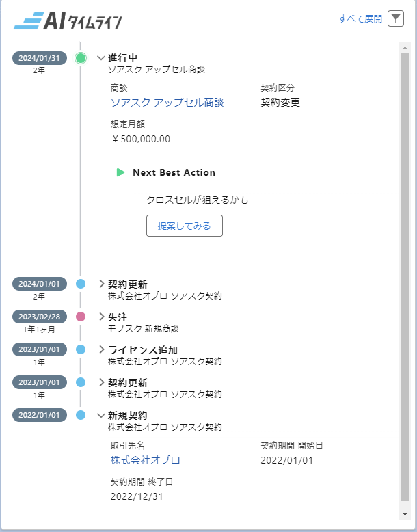
Task: Click the scrollbar down arrow
Action: pyautogui.click(x=405, y=513)
